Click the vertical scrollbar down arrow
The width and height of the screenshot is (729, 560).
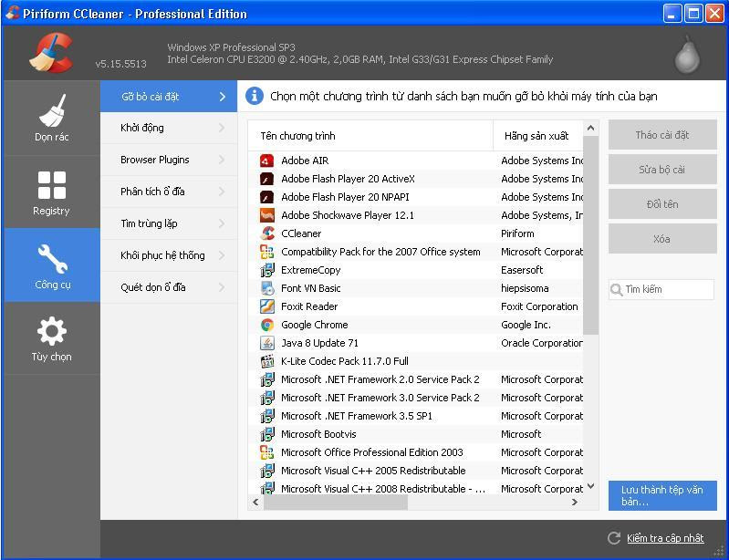pos(590,486)
